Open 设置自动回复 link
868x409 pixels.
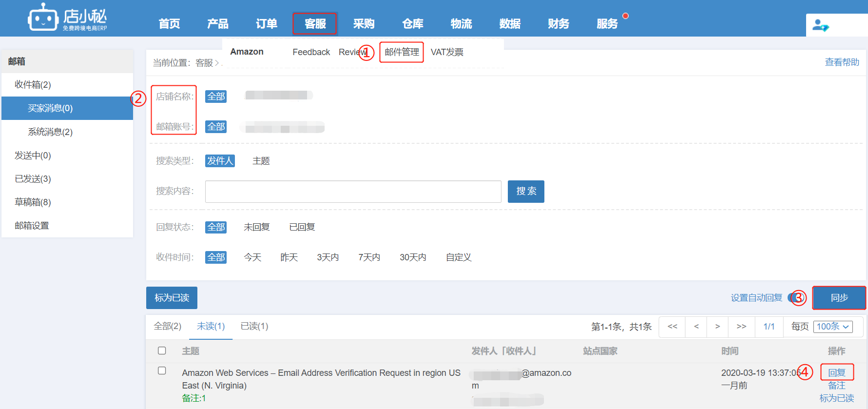coord(756,298)
